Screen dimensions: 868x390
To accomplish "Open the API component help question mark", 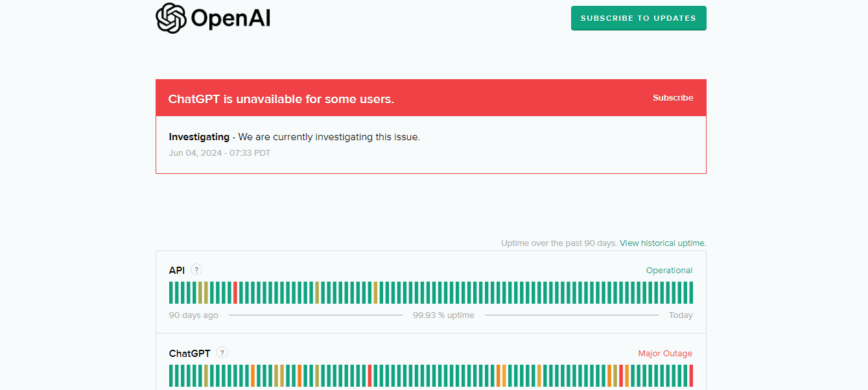I will [196, 270].
